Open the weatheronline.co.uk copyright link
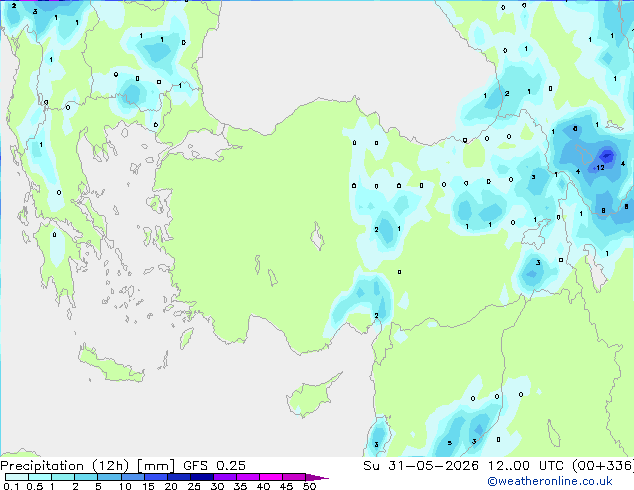634x490 pixels. coord(550,481)
